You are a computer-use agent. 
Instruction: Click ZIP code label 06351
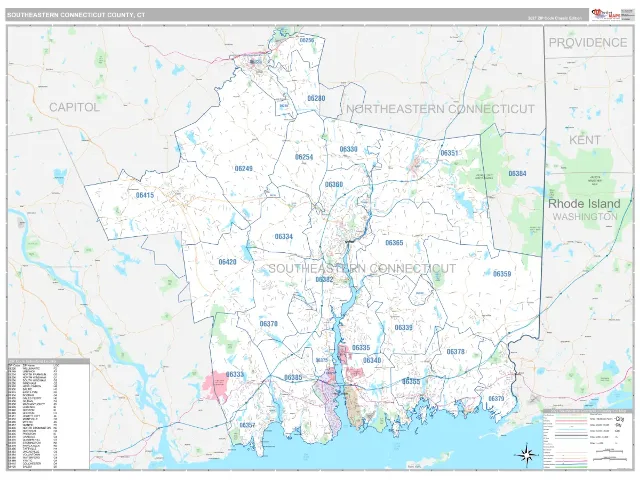[x=449, y=153]
